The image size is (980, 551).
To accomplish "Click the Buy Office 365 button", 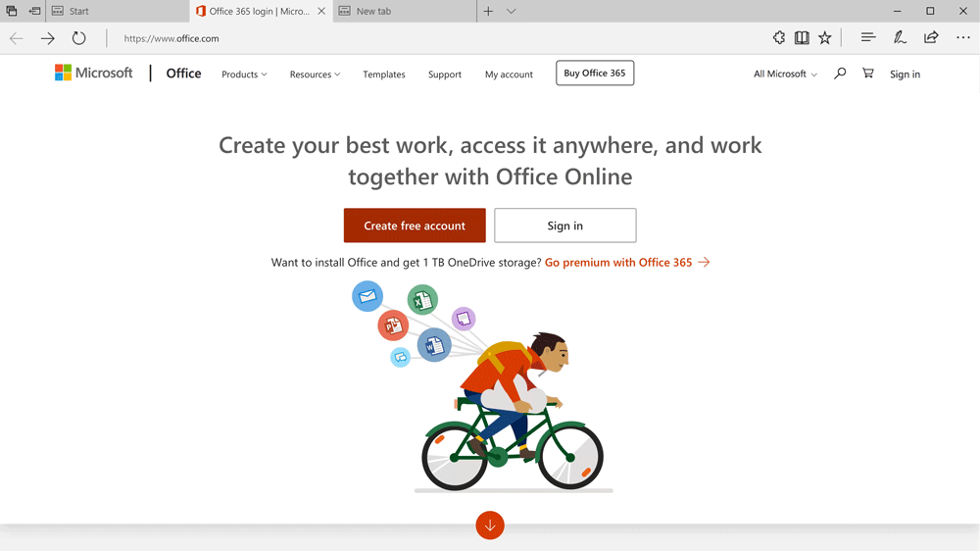I will coord(595,73).
